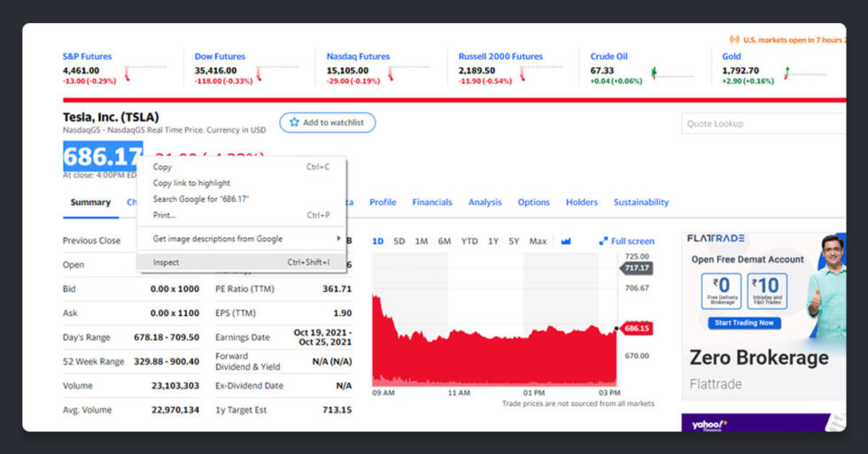Open the Nasdaq Futures link
868x454 pixels.
(x=358, y=57)
